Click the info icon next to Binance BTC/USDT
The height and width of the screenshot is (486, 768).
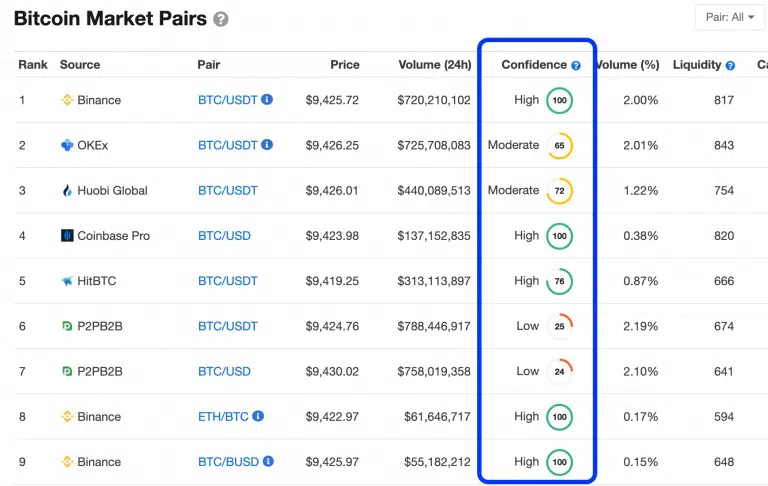click(x=267, y=100)
